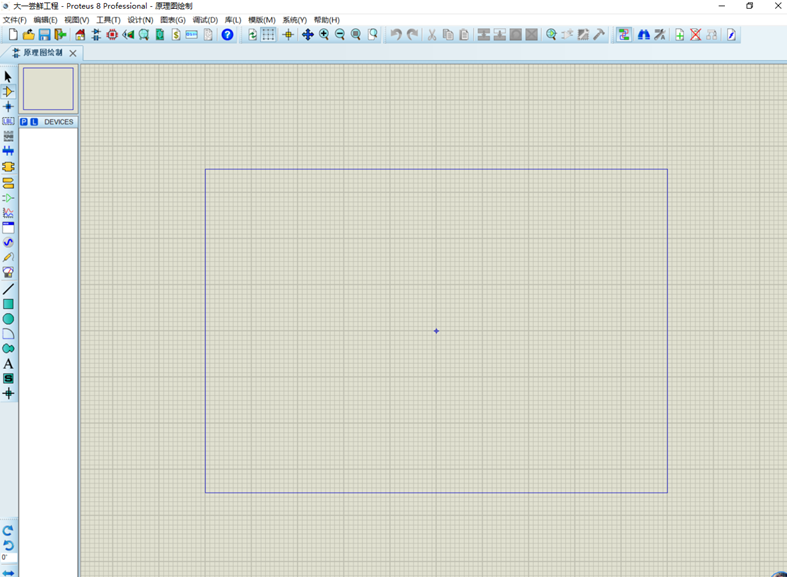Click the P pick devices button

point(24,122)
